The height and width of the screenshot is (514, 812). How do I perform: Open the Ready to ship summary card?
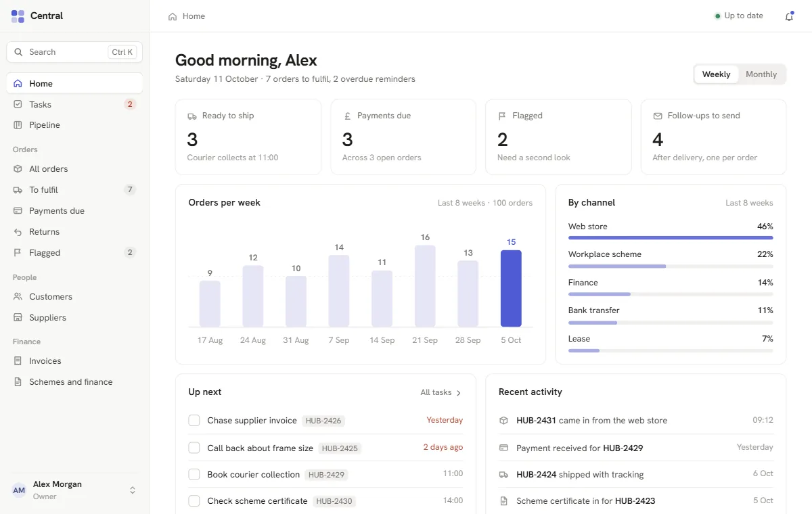(x=248, y=137)
